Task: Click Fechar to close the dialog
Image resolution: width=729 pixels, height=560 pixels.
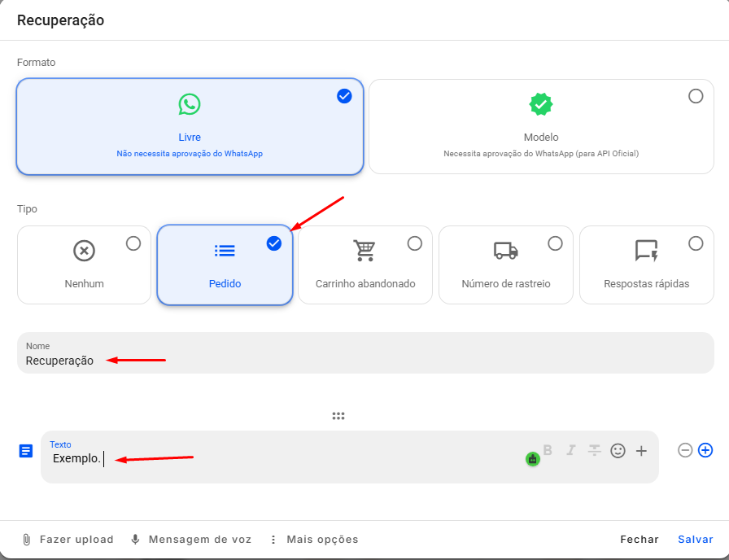Action: coord(640,540)
